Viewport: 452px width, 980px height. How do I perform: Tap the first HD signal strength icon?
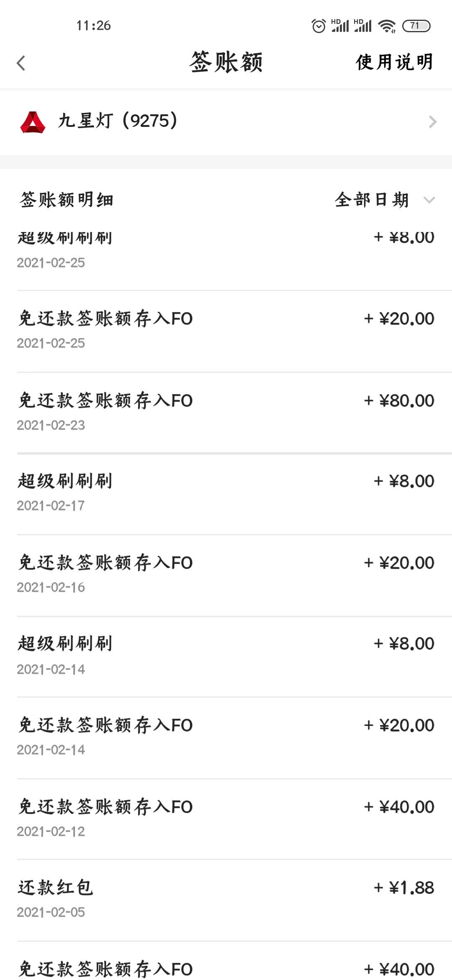coord(340,26)
